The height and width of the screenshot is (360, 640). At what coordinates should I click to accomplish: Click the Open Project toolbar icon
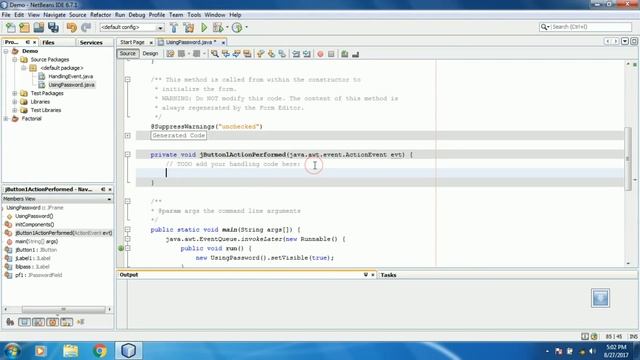[39, 27]
